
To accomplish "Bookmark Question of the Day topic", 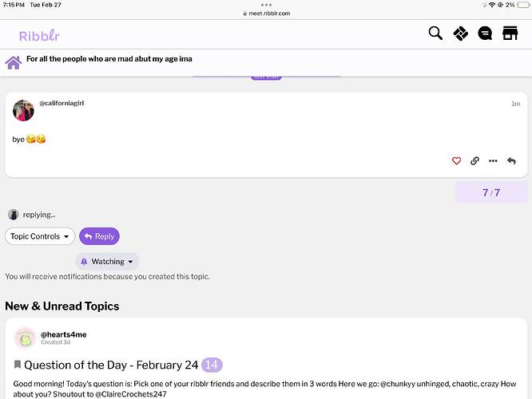I will (18, 365).
